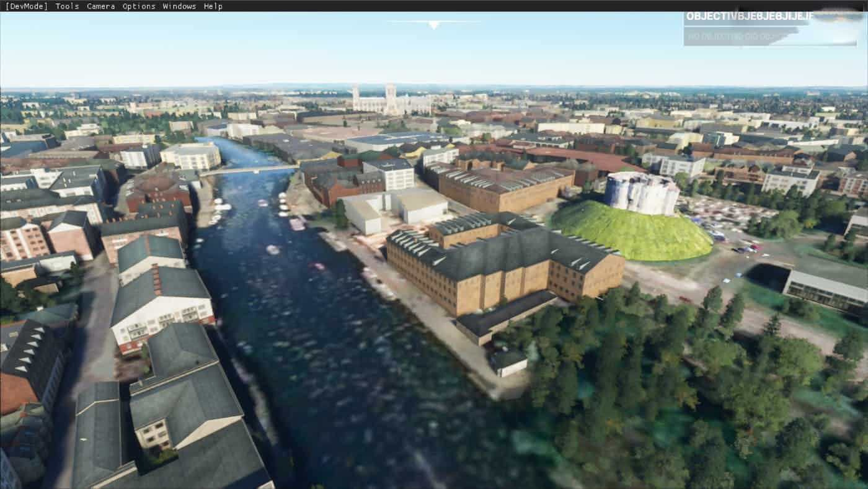This screenshot has height=489, width=868.
Task: Click the glass-fronted building at the right edge
Action: coord(825,290)
